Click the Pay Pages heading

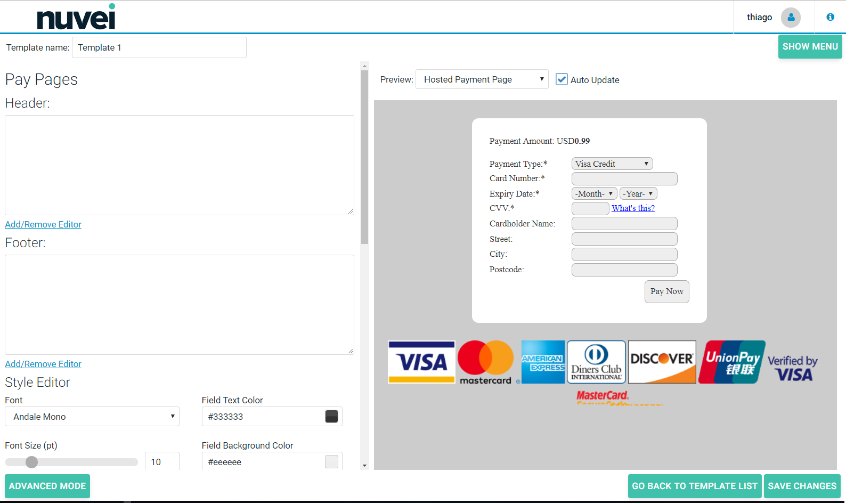[x=42, y=79]
